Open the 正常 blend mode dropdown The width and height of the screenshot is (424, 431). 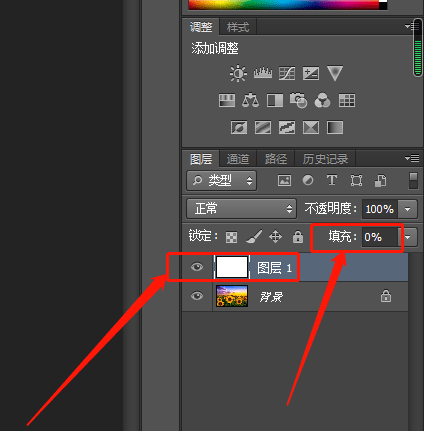click(241, 209)
